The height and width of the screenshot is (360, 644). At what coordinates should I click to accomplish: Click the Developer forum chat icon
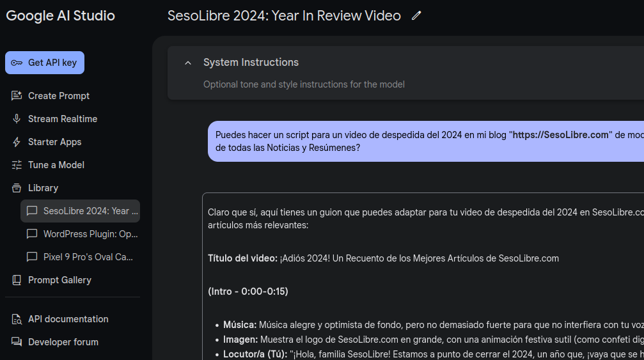tap(17, 342)
